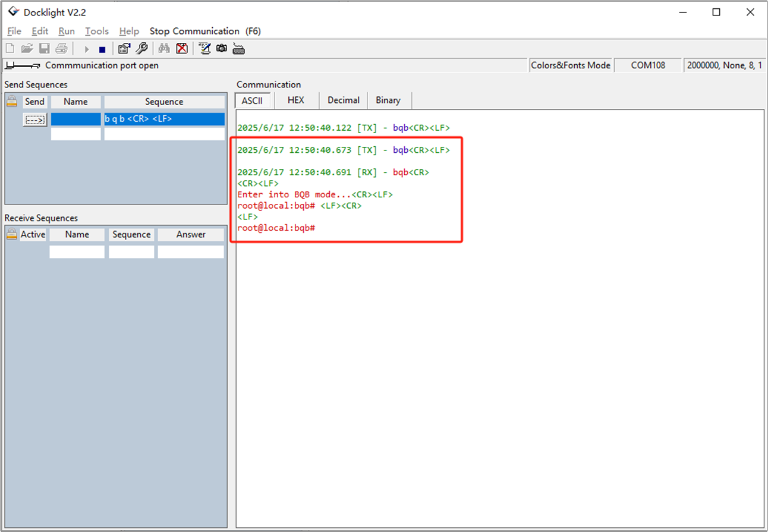Image resolution: width=768 pixels, height=532 pixels.
Task: Stop communication with the blue square icon
Action: pos(102,49)
